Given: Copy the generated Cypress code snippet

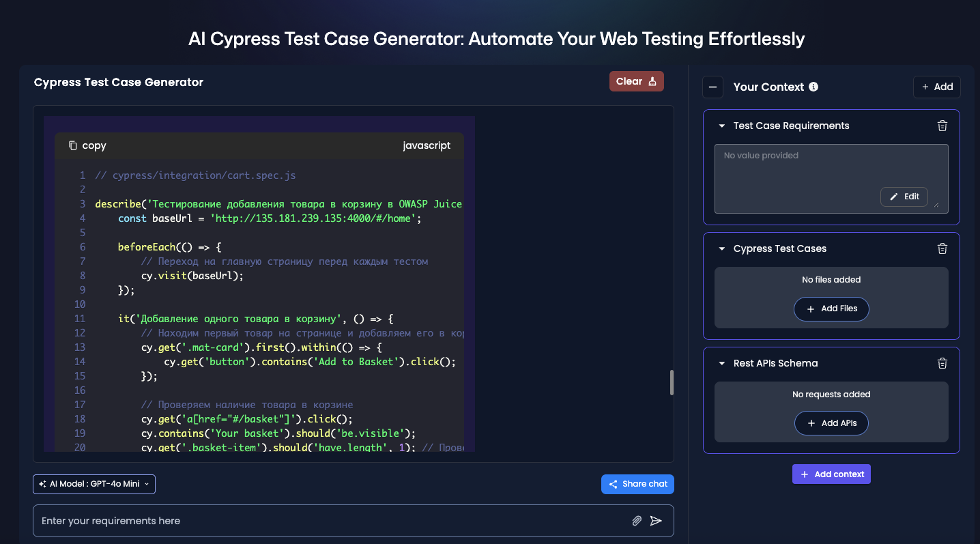Looking at the screenshot, I should coord(87,145).
